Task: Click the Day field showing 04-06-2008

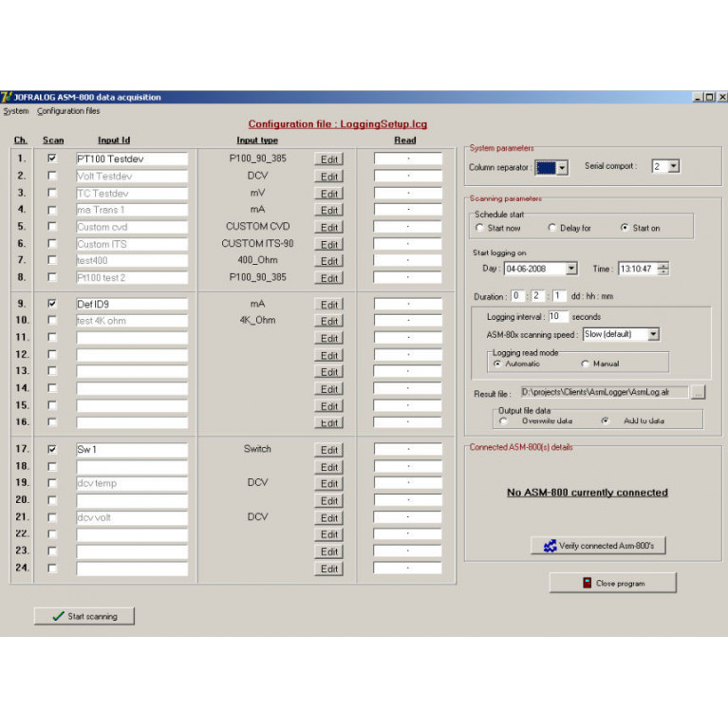Action: [535, 269]
